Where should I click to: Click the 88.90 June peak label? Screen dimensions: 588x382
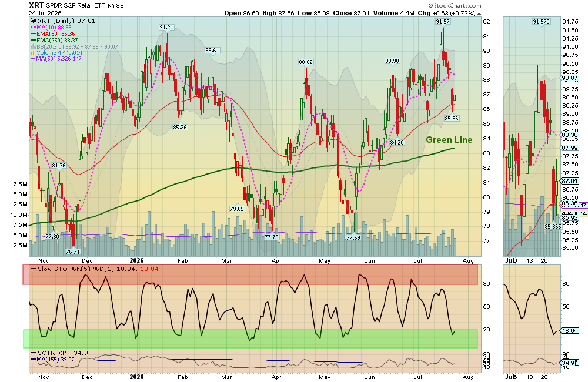[x=392, y=61]
